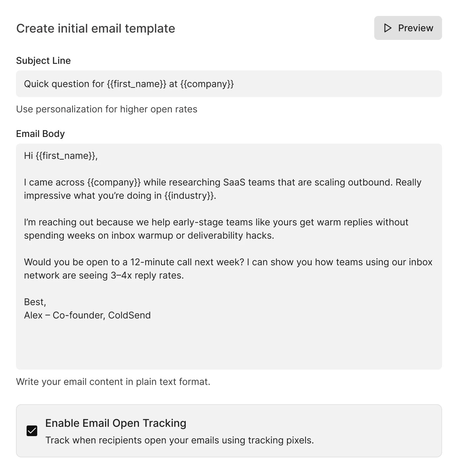458x476 pixels.
Task: Click the {{industry}} placeholder in email body
Action: pos(189,195)
